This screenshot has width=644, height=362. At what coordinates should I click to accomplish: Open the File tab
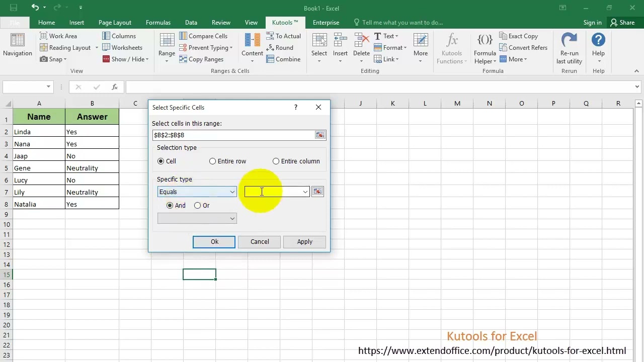coord(15,23)
